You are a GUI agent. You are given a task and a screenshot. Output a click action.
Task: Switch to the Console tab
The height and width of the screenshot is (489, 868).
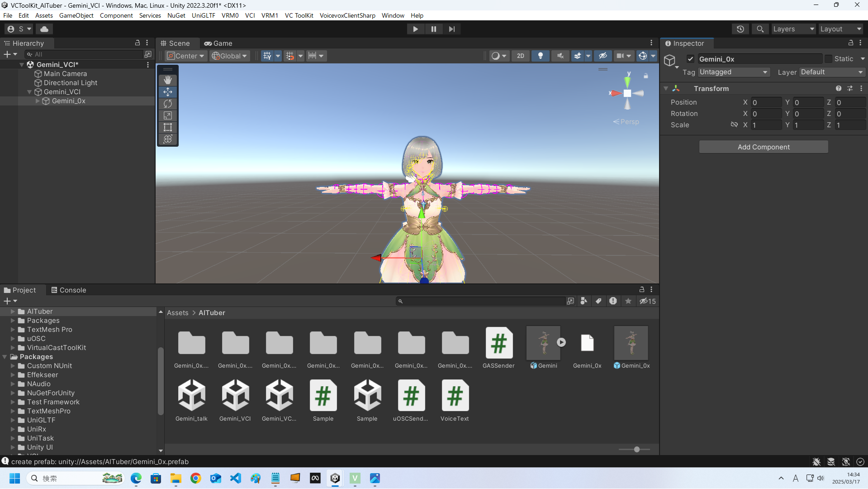tap(68, 290)
